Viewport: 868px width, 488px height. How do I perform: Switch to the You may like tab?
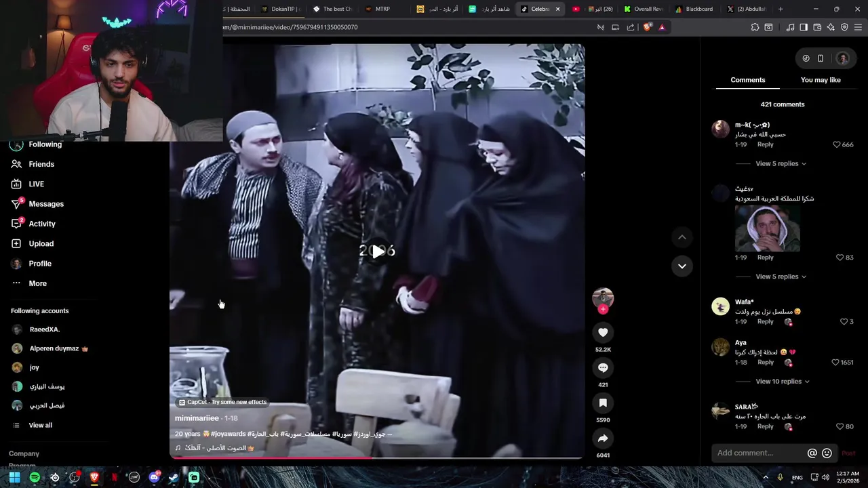tap(821, 80)
